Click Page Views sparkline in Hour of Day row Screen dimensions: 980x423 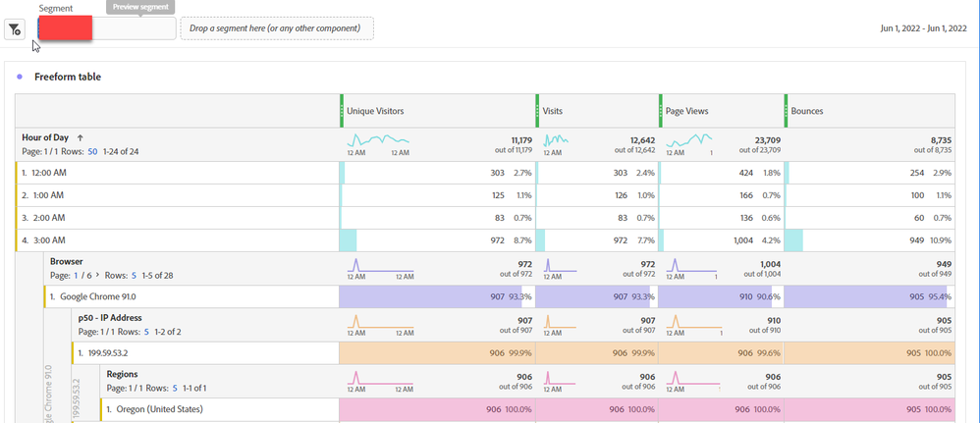click(689, 140)
